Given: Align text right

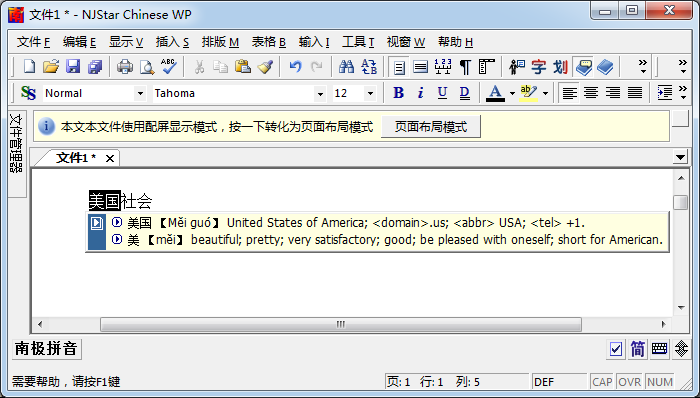Looking at the screenshot, I should click(612, 93).
